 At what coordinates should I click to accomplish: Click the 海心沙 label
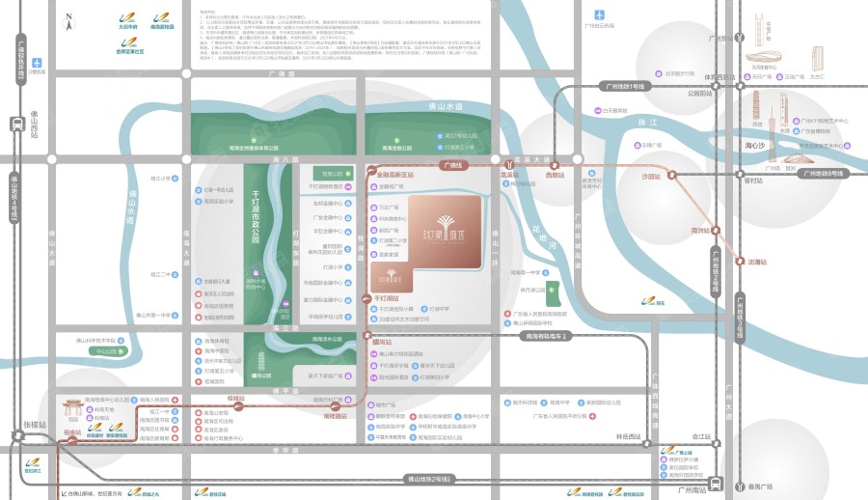click(754, 146)
